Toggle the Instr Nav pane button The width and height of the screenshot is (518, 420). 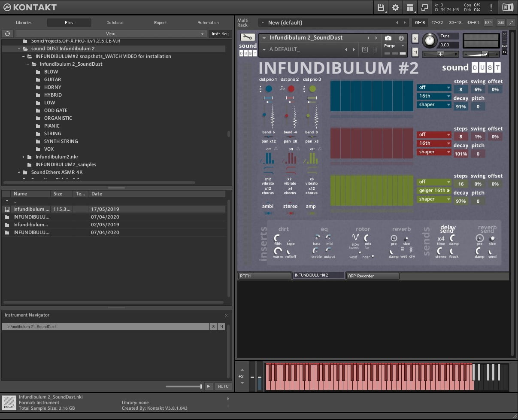click(220, 33)
